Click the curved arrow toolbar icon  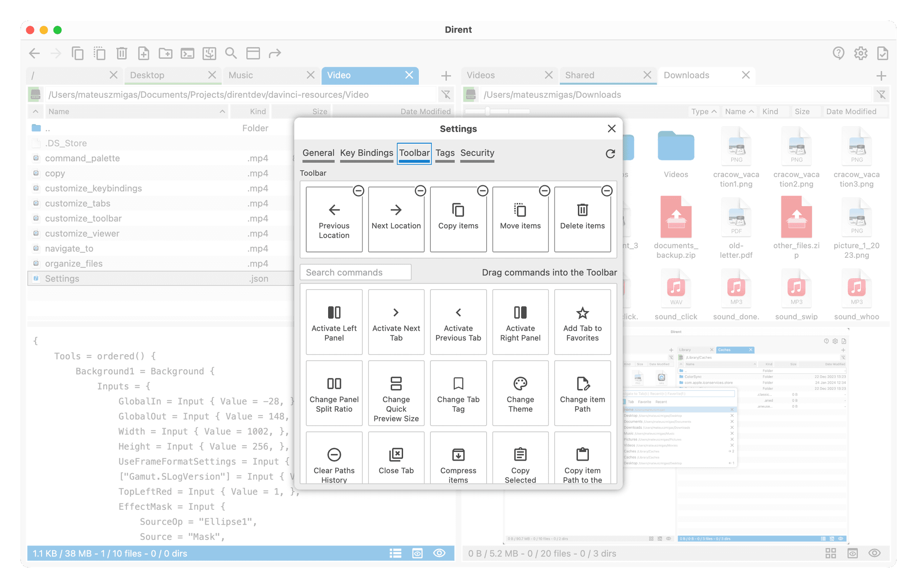tap(275, 53)
